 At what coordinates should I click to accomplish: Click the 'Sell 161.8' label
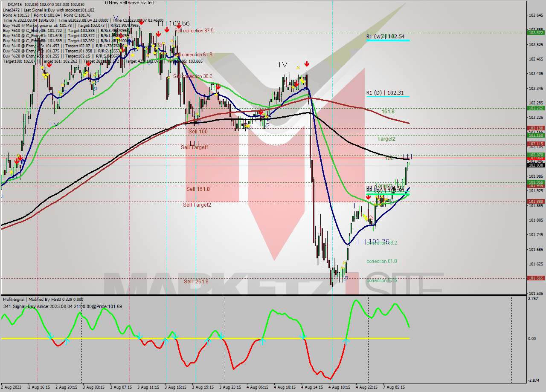click(198, 189)
